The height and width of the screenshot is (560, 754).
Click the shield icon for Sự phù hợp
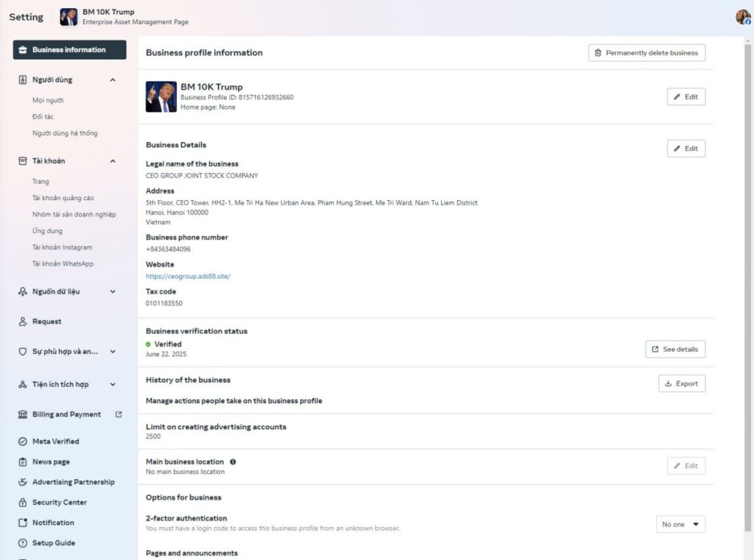pyautogui.click(x=23, y=352)
